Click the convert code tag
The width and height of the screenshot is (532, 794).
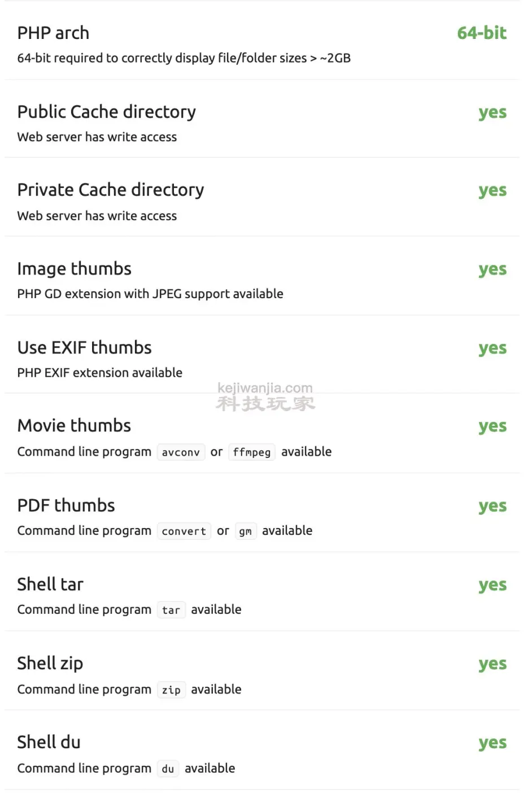coord(184,531)
